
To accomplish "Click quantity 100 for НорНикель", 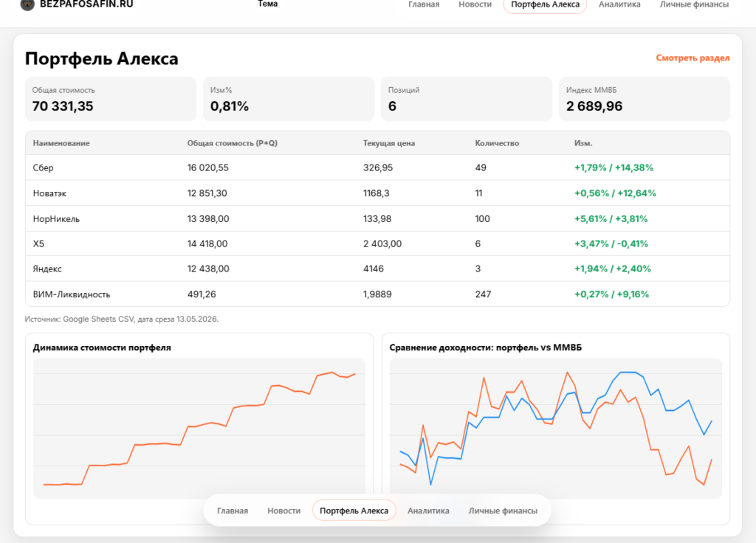I will [x=482, y=218].
